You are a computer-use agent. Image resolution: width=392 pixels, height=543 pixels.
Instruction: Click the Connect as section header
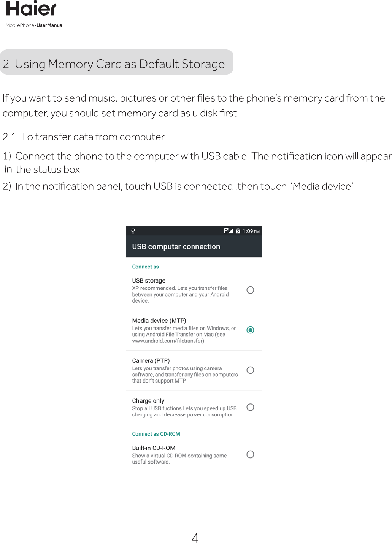click(x=145, y=267)
